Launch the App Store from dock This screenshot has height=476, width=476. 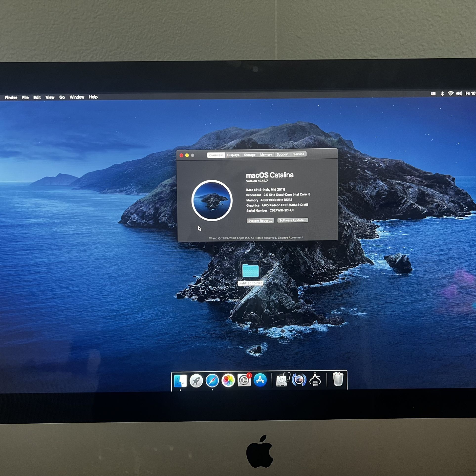pyautogui.click(x=260, y=380)
